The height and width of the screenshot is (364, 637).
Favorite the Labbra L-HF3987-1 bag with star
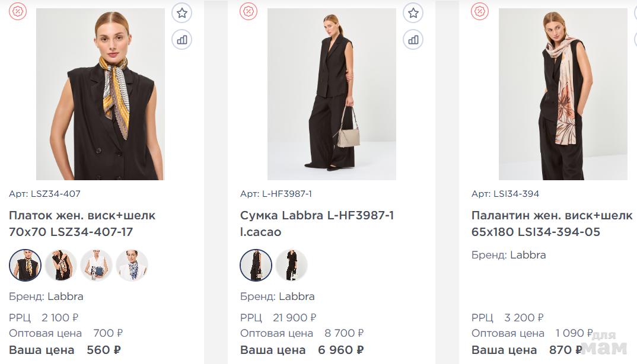click(413, 13)
